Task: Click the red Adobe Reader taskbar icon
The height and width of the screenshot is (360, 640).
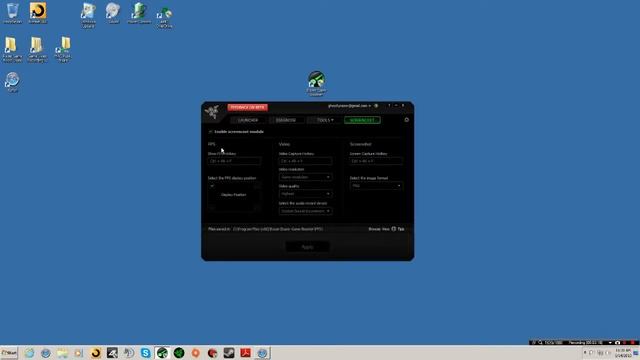Action: click(x=245, y=353)
